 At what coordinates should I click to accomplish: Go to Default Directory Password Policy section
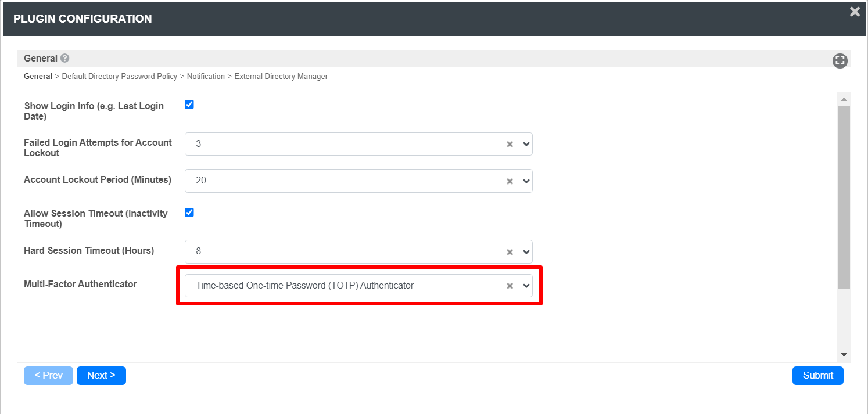click(120, 77)
